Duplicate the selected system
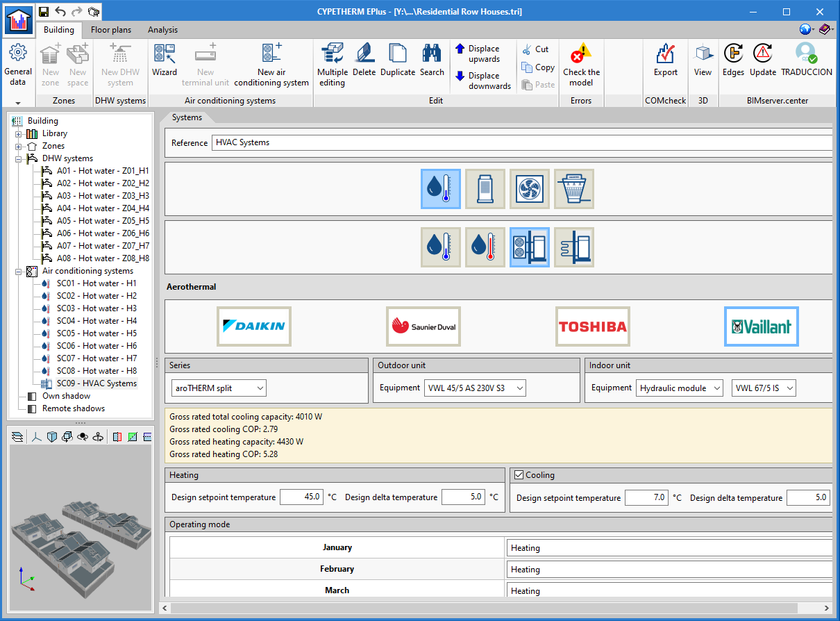The width and height of the screenshot is (840, 621). [x=398, y=60]
